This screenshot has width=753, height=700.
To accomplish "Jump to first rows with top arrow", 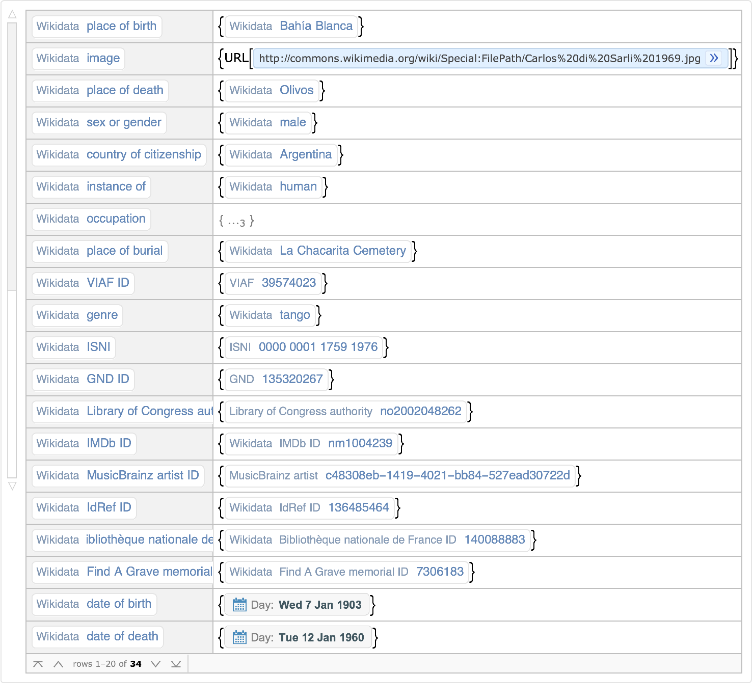I will click(38, 664).
